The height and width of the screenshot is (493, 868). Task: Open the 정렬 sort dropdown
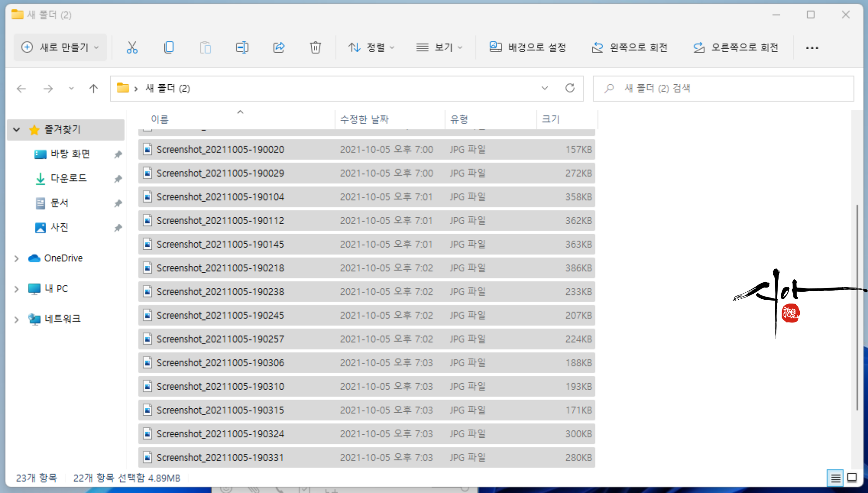point(371,47)
